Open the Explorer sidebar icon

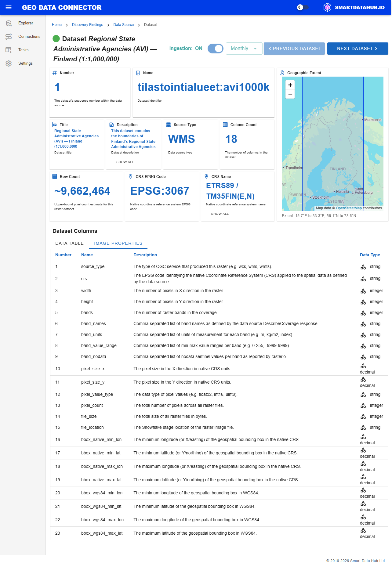9,23
